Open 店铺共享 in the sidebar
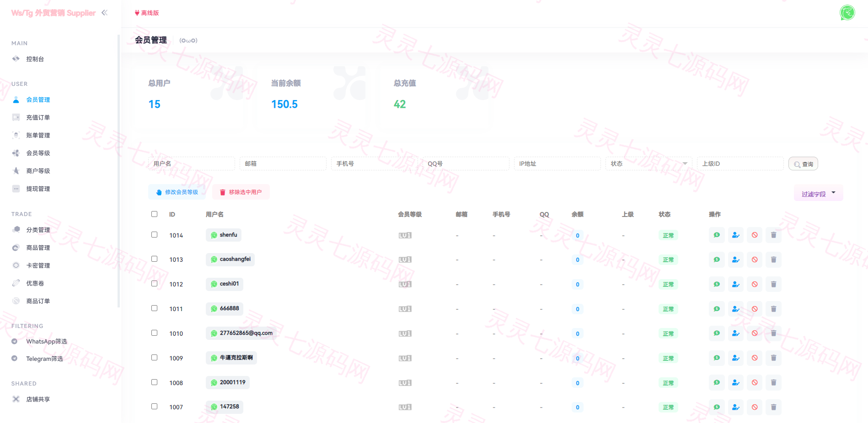The width and height of the screenshot is (868, 423). pos(38,399)
